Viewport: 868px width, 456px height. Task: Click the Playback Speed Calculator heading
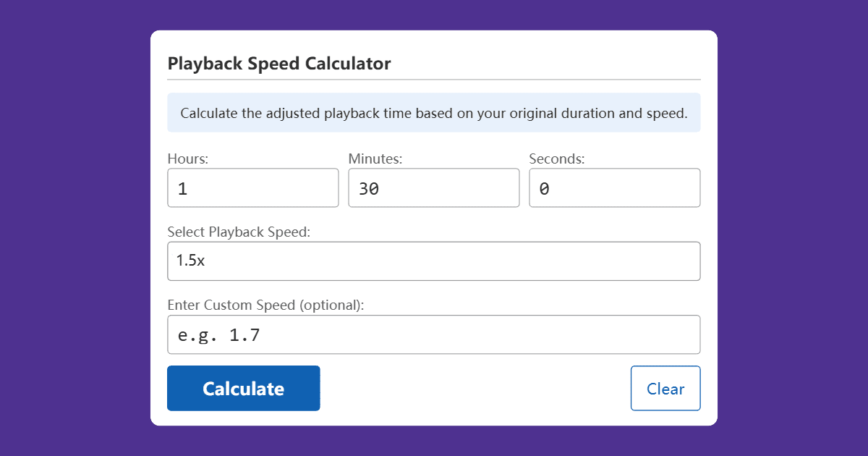tap(279, 64)
